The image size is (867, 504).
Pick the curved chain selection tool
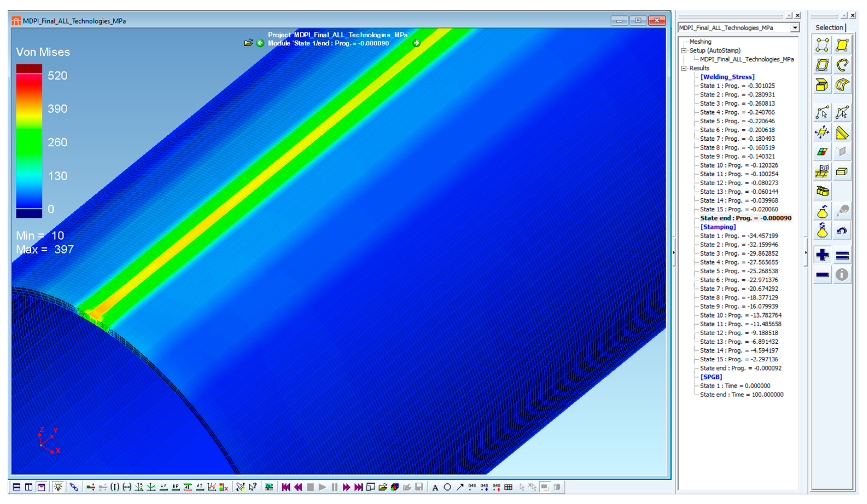[x=842, y=65]
